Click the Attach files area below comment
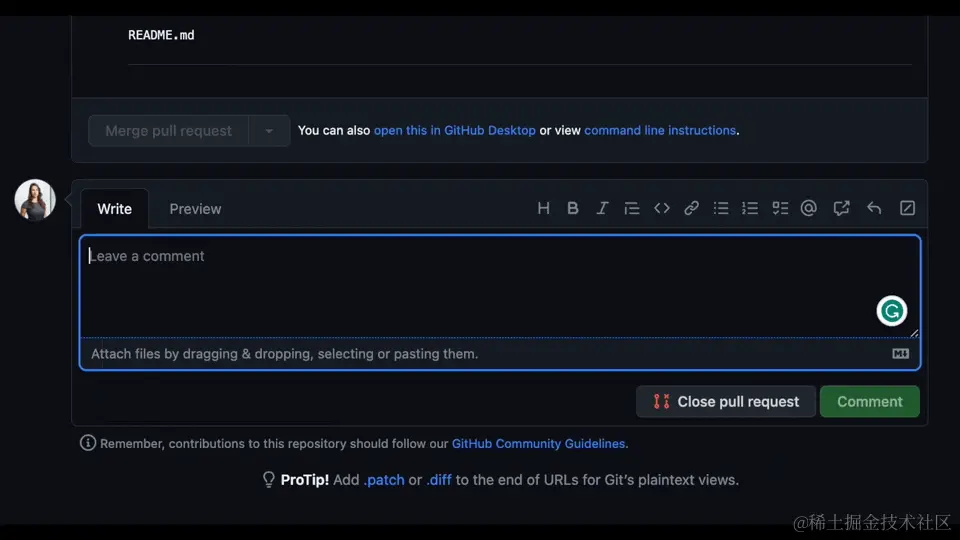This screenshot has width=960, height=540. (500, 354)
